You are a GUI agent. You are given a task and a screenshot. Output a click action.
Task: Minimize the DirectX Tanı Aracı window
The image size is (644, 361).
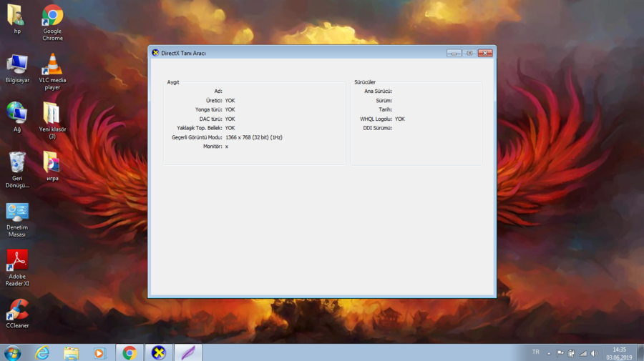pos(454,53)
